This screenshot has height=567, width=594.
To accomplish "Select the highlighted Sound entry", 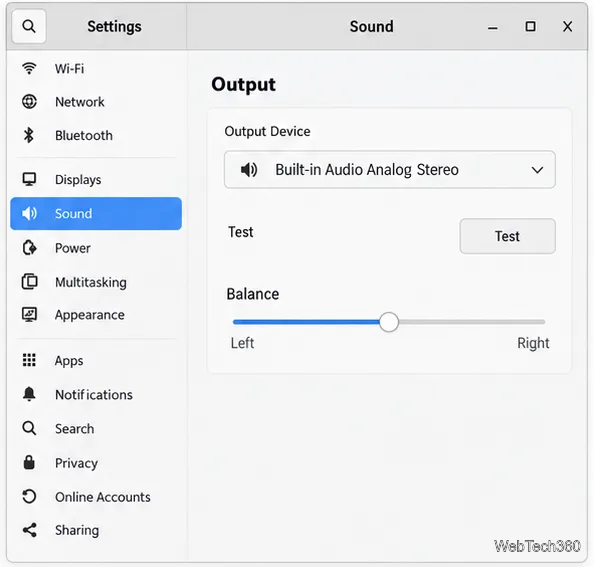I will click(x=96, y=214).
